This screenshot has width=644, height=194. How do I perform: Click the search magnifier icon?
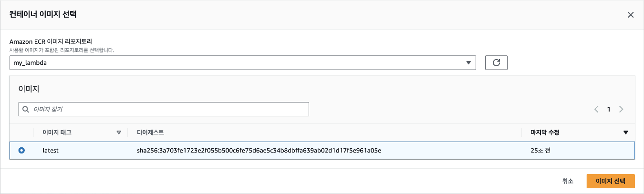pos(25,109)
